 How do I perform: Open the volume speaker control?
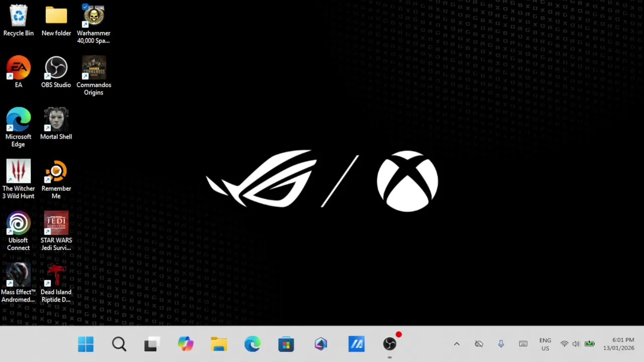pos(576,344)
